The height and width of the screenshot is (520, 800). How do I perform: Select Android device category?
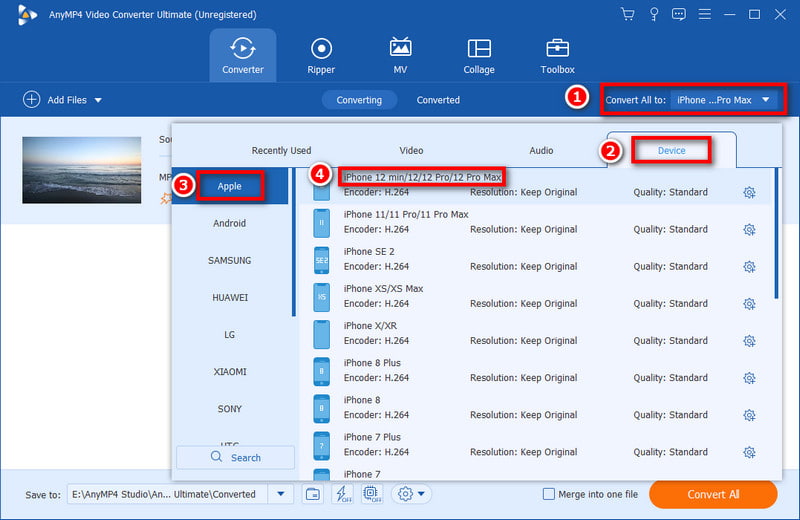click(x=230, y=224)
